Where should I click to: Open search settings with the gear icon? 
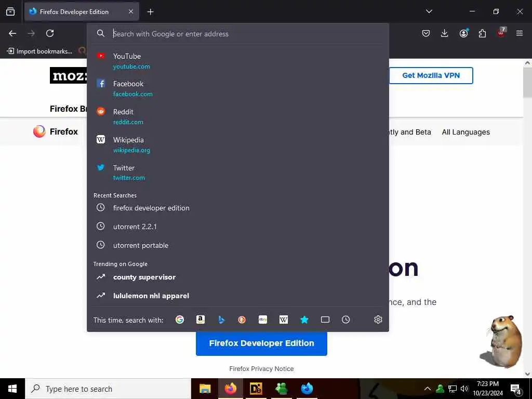378,320
